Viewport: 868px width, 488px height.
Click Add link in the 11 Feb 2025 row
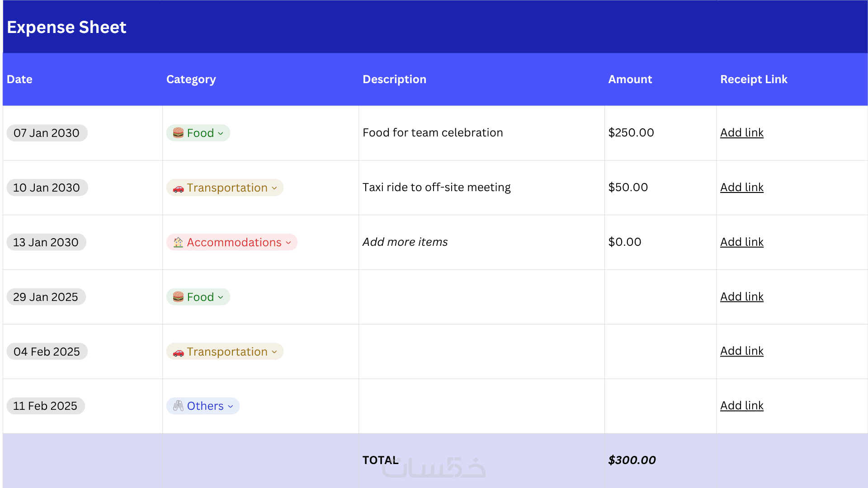point(741,405)
